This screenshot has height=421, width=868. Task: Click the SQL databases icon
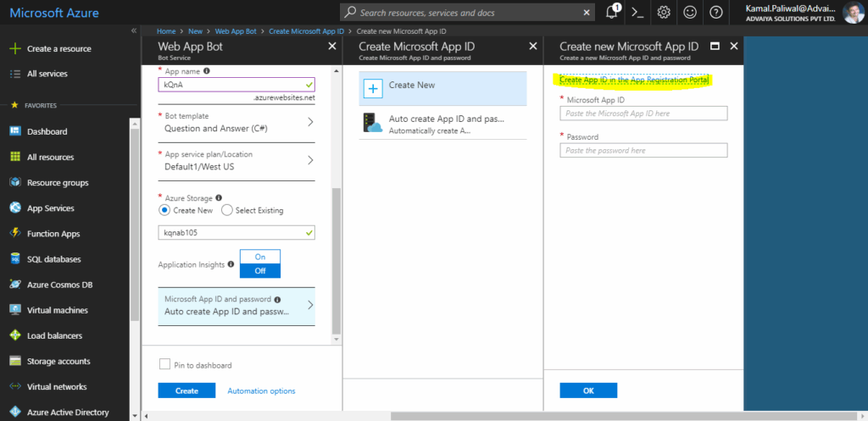[15, 259]
